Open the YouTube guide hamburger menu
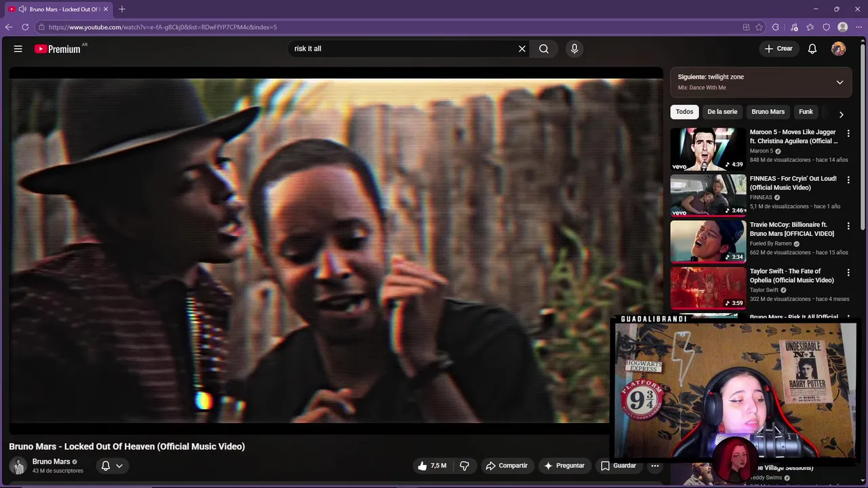This screenshot has height=488, width=868. click(x=18, y=49)
